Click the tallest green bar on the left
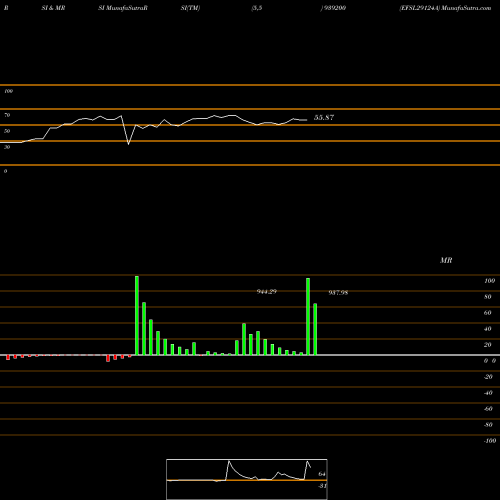The height and width of the screenshot is (500, 500). (x=137, y=315)
